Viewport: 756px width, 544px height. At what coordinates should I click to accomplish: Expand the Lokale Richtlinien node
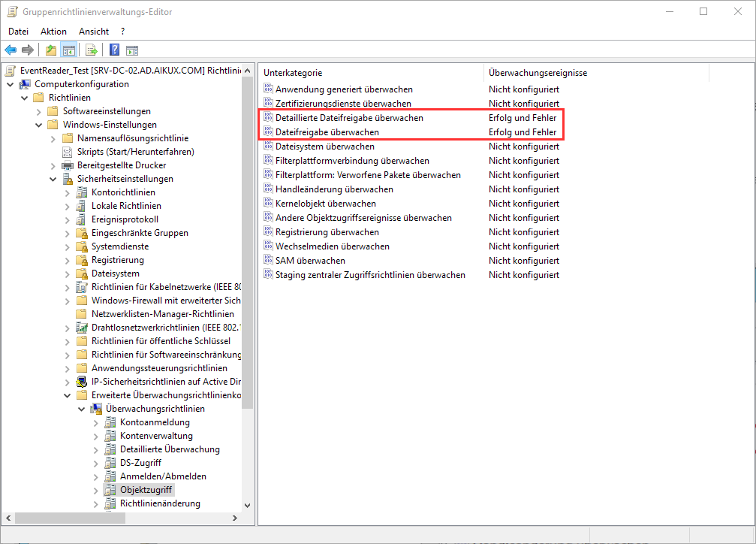click(x=68, y=206)
